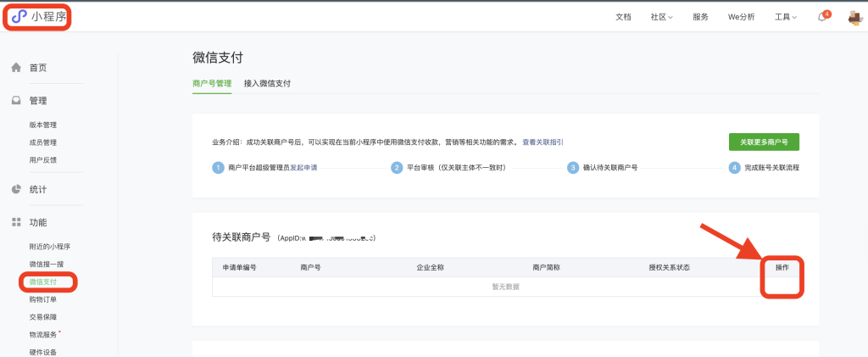
Task: Click the 首页 home icon
Action: click(x=15, y=68)
